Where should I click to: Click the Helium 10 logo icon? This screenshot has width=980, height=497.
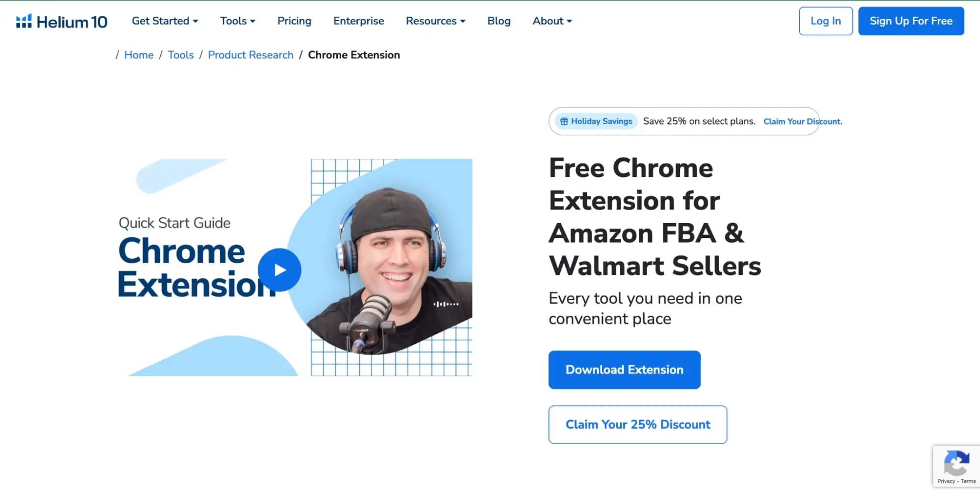click(24, 21)
